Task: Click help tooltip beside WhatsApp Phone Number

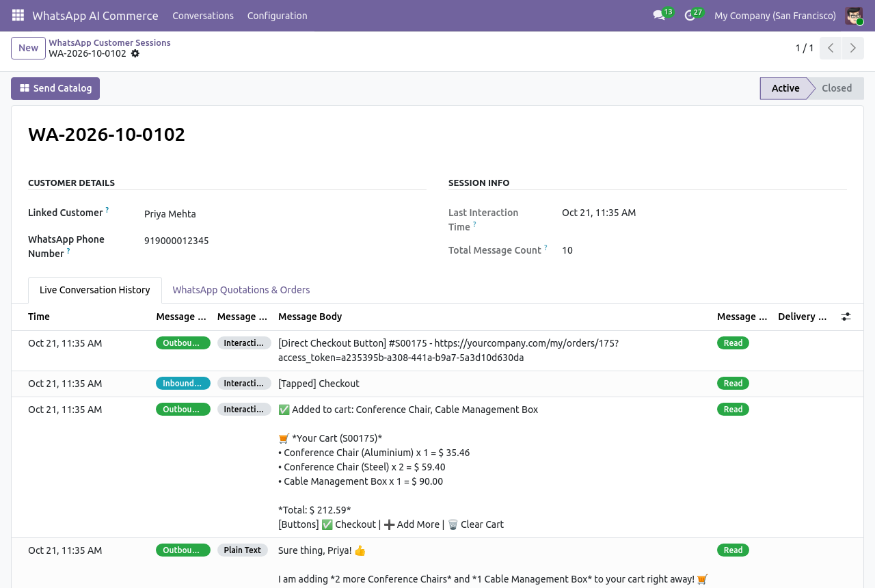Action: pos(68,251)
